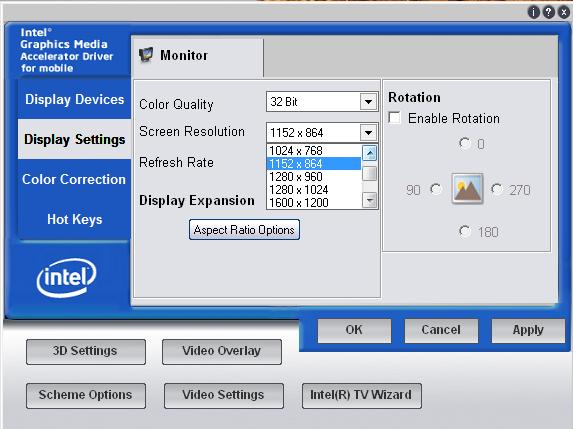Image resolution: width=573 pixels, height=429 pixels.
Task: Apply the display settings
Action: tap(528, 330)
